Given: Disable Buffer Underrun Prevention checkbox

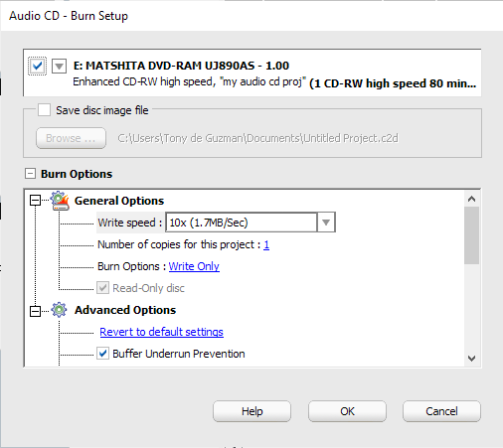Looking at the screenshot, I should point(102,354).
